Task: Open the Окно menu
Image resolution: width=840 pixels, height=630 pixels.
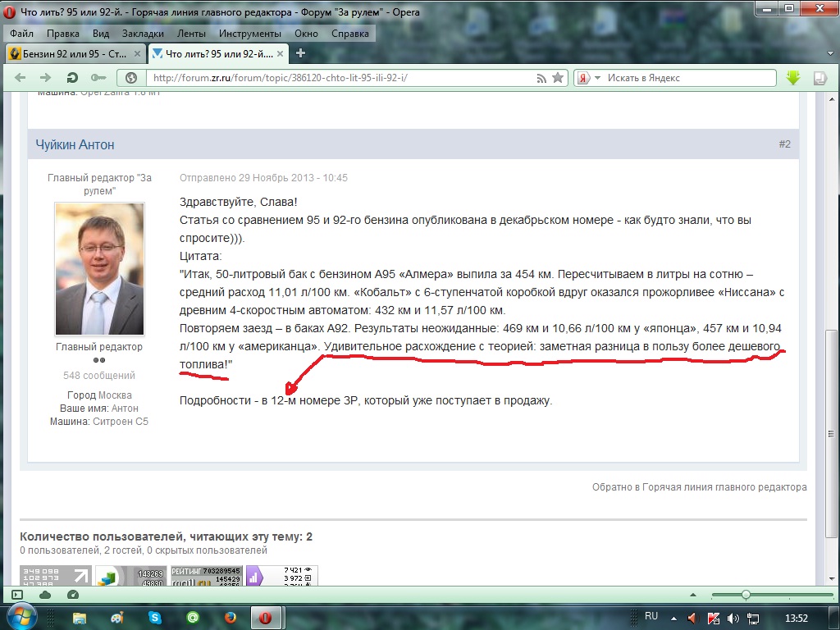Action: [x=307, y=33]
